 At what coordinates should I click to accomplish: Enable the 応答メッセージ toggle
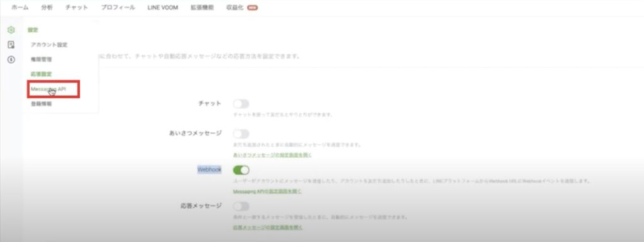pyautogui.click(x=241, y=206)
